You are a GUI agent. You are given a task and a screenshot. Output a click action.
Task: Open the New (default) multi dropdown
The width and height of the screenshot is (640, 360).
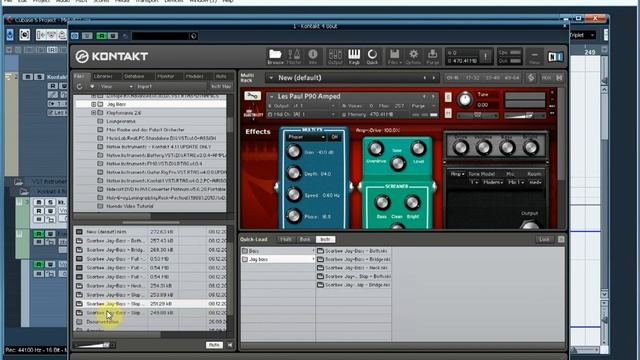click(271, 78)
